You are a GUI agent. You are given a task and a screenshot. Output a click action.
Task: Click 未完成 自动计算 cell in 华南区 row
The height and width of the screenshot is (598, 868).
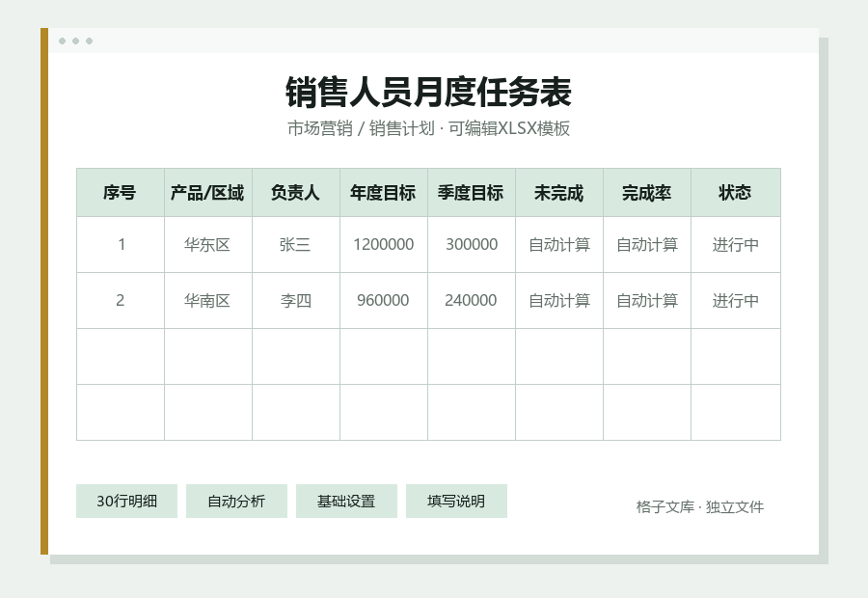point(559,301)
